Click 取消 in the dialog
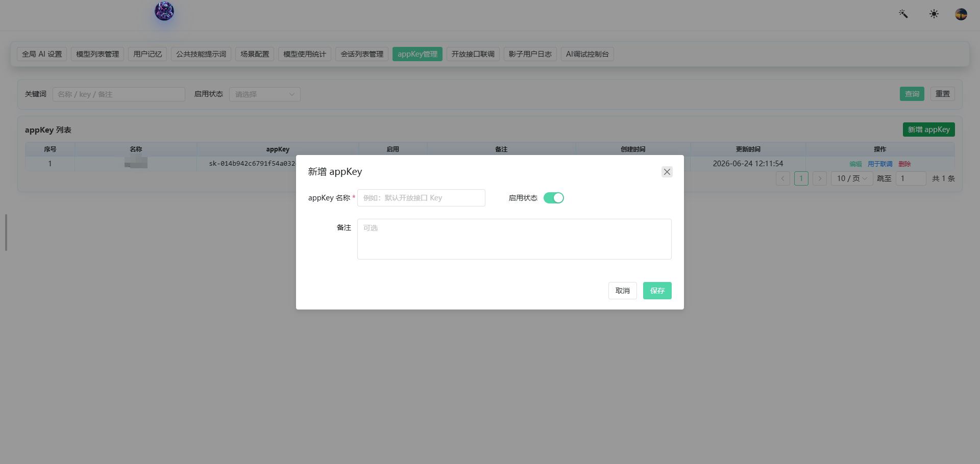 pyautogui.click(x=623, y=291)
